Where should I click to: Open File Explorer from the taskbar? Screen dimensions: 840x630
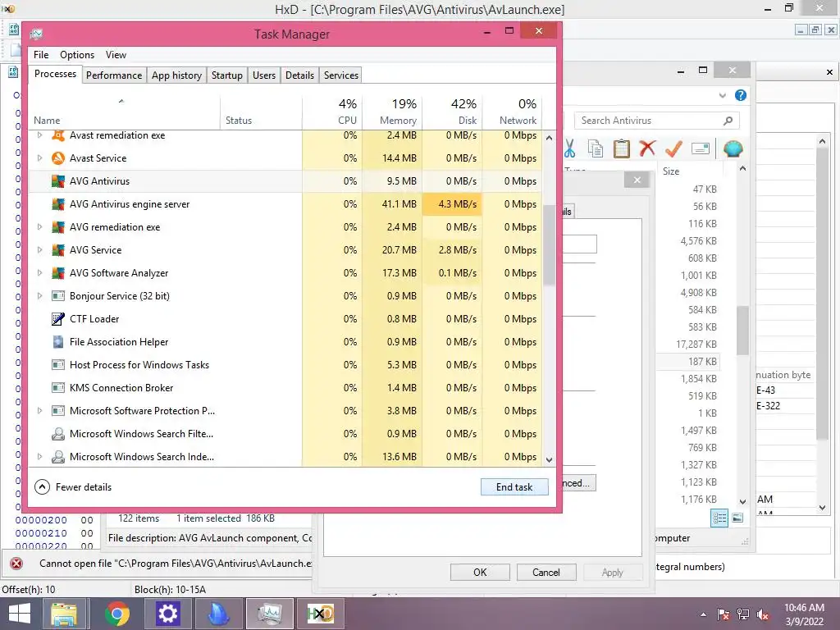64,614
